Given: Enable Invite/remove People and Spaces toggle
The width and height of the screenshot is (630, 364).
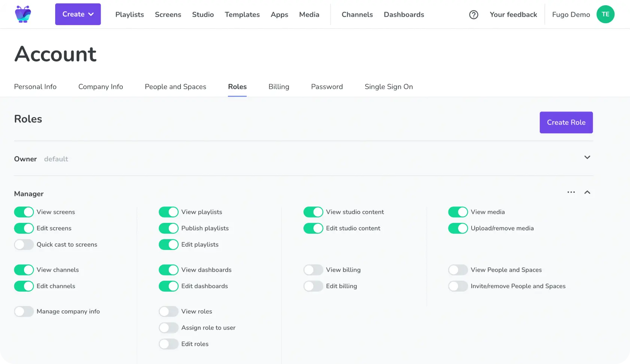Looking at the screenshot, I should click(458, 286).
